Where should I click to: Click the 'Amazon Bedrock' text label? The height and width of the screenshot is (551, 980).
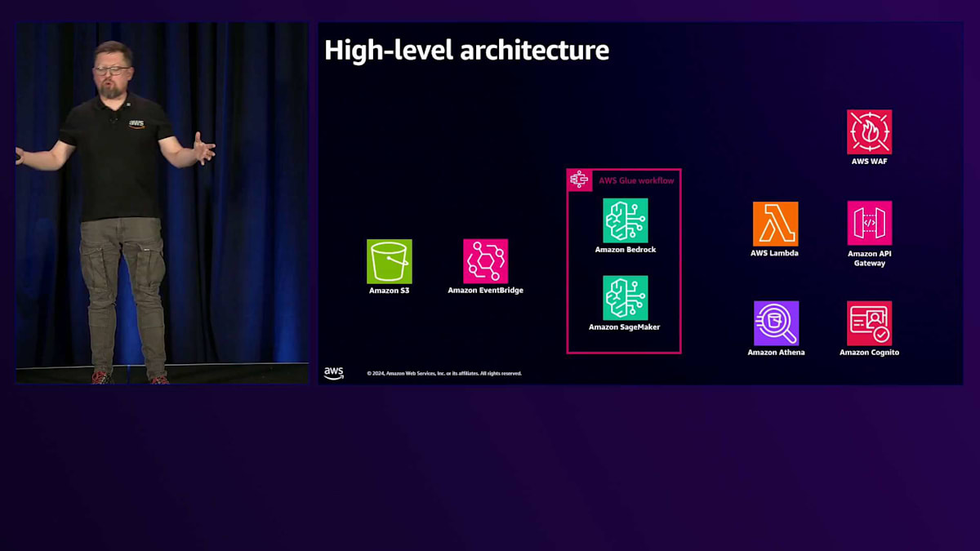click(x=626, y=250)
